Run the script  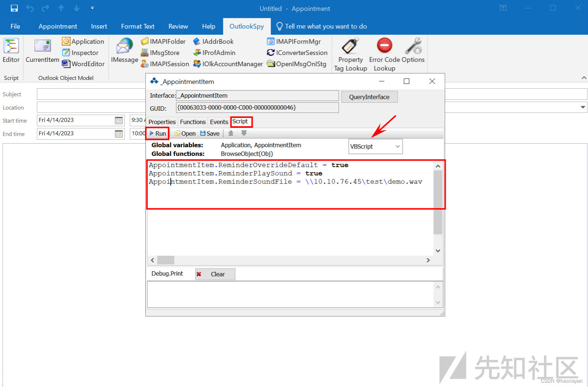158,133
